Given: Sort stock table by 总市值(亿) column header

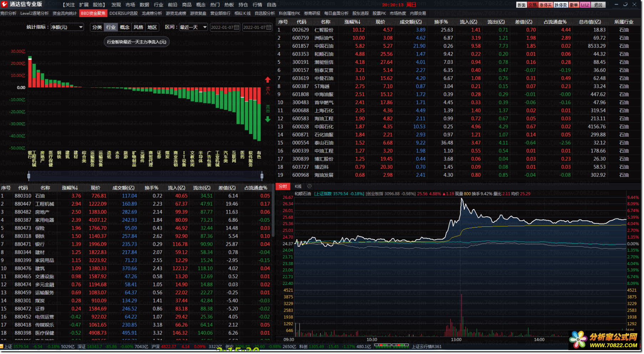Looking at the screenshot, I should (590, 22).
